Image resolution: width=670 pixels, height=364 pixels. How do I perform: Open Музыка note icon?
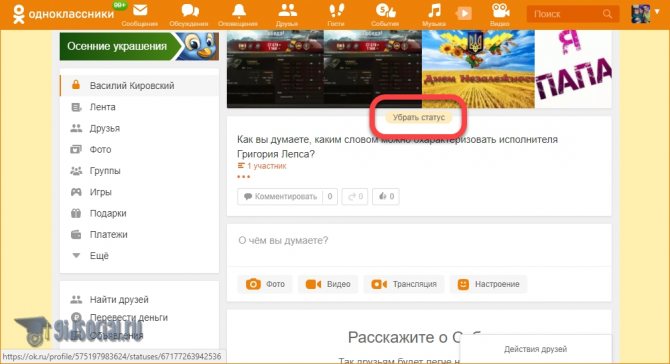(x=434, y=10)
